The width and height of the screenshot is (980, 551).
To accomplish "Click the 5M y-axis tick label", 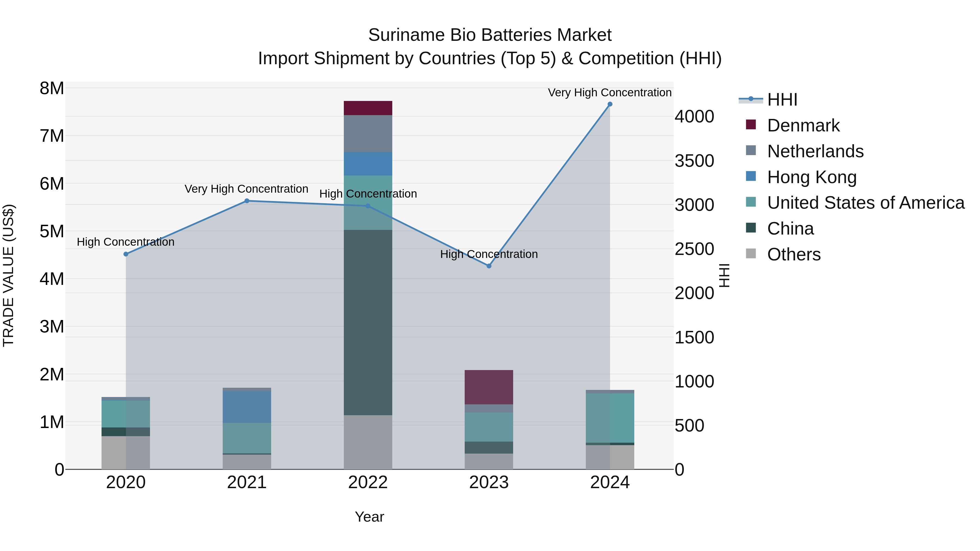I will coord(52,231).
